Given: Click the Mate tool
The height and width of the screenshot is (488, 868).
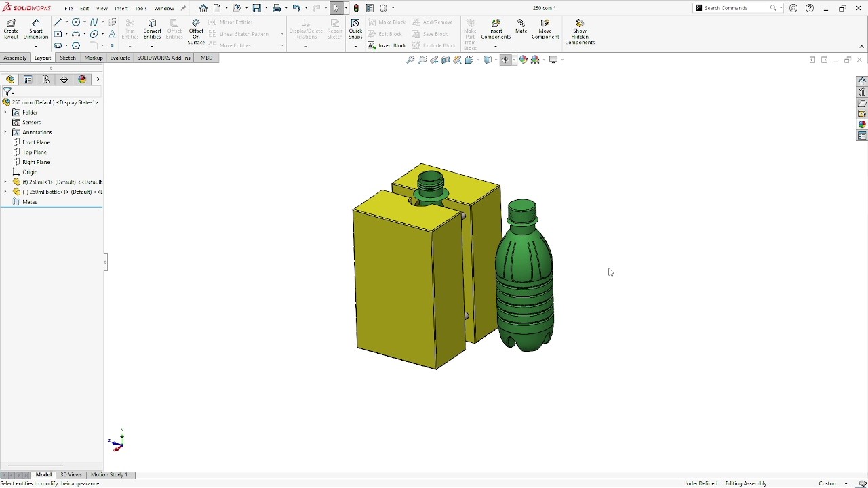Looking at the screenshot, I should pyautogui.click(x=521, y=26).
